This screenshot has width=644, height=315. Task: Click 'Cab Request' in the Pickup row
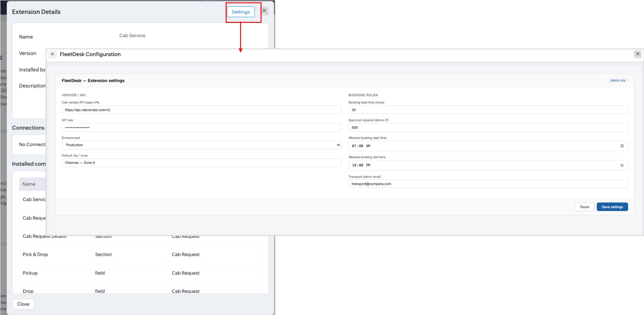[x=185, y=273]
